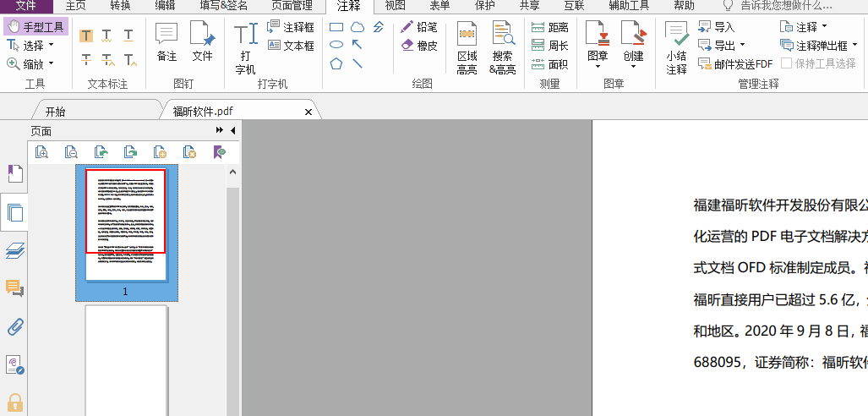Screen dimensions: 868x416
Task: Choose the rectangle drawing shape
Action: click(x=336, y=26)
